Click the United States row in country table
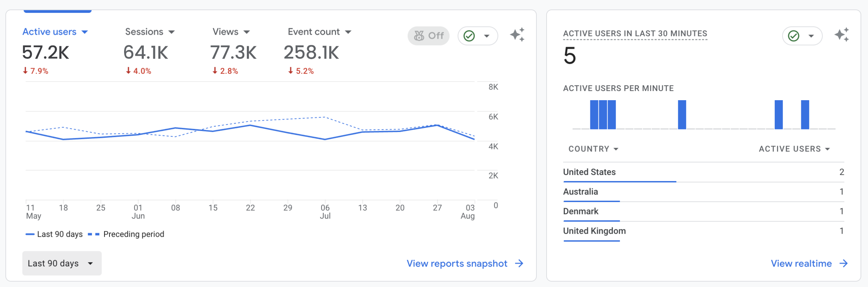868x287 pixels. [x=589, y=172]
